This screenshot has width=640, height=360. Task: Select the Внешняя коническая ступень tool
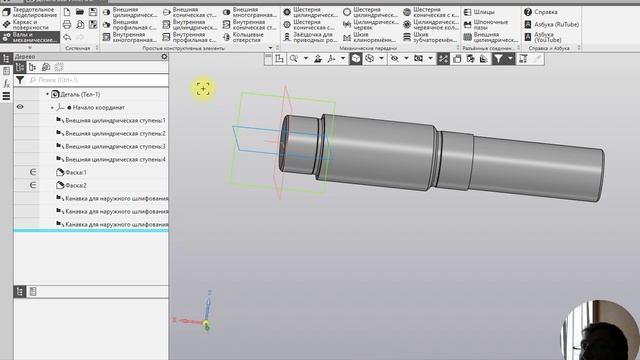tap(190, 12)
